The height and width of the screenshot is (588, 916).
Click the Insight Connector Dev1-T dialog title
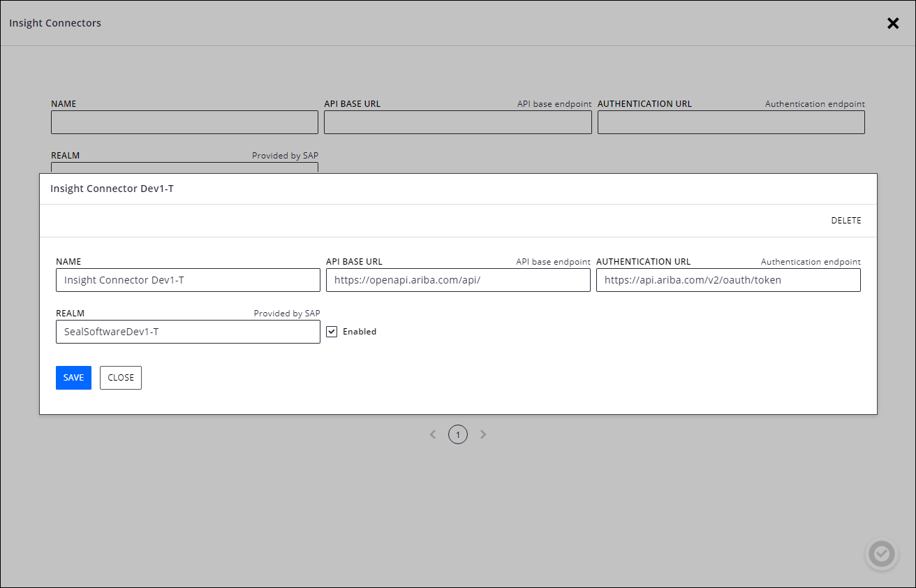[x=112, y=188]
